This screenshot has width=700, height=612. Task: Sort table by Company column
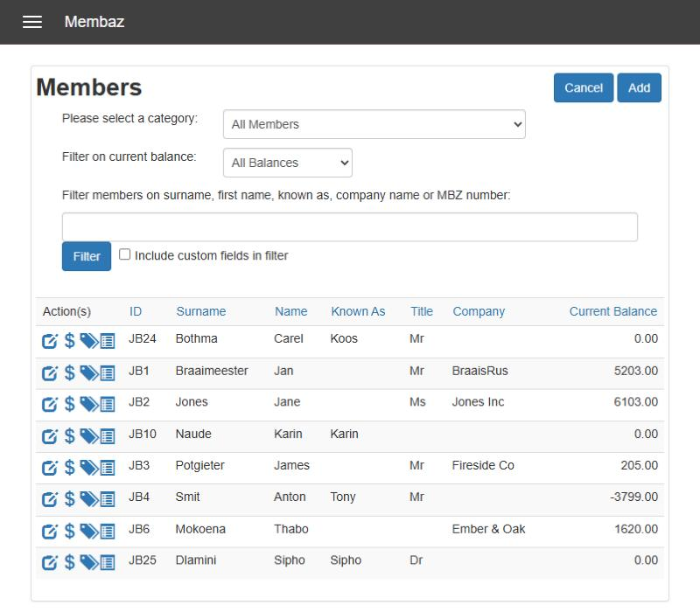pyautogui.click(x=479, y=311)
